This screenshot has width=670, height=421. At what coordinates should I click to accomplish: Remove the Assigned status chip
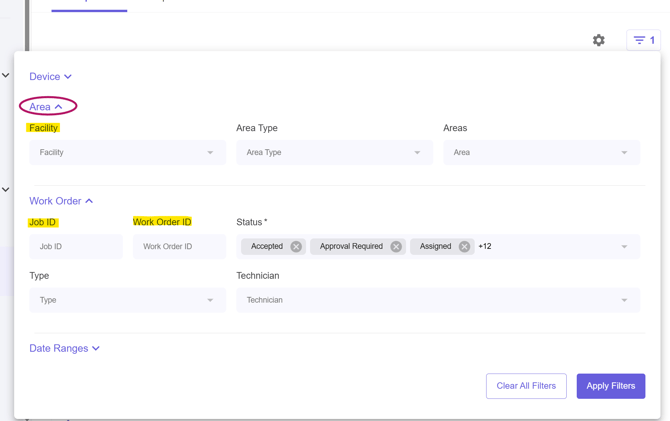click(x=464, y=247)
